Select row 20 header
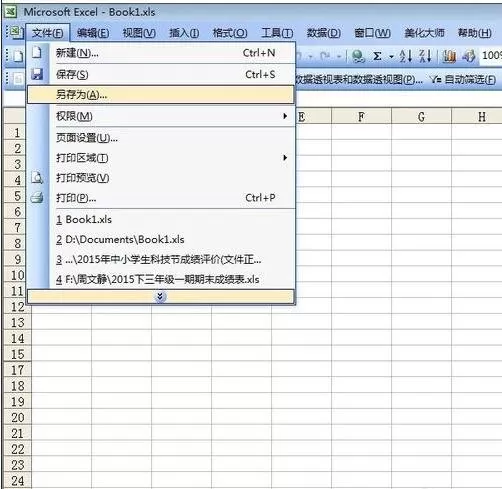This screenshot has width=502, height=489. pos(17,417)
